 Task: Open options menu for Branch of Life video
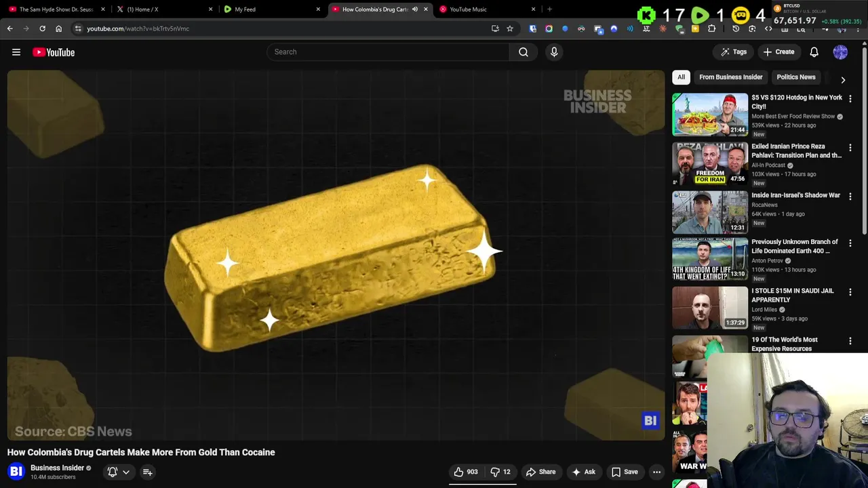[x=850, y=243]
